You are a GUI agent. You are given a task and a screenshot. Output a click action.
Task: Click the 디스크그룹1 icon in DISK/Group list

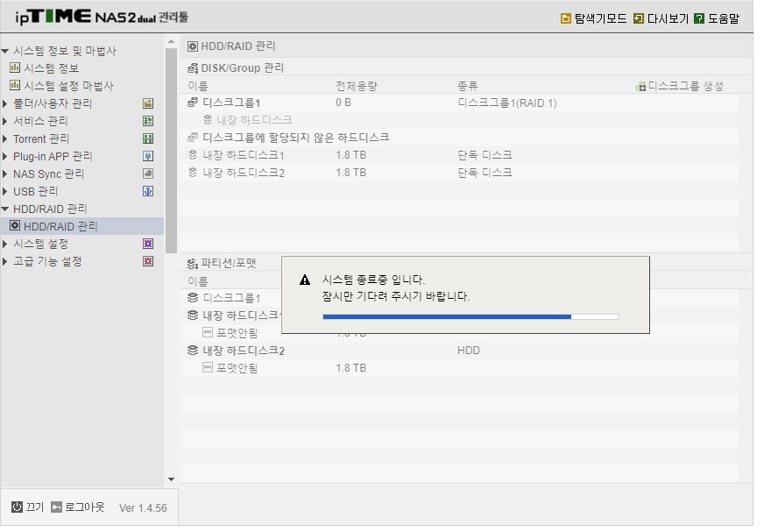click(193, 103)
